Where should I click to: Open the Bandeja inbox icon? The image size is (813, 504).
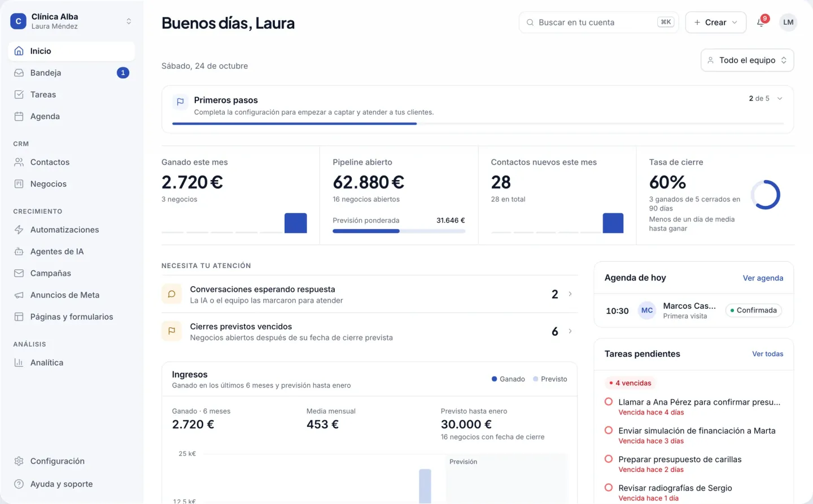coord(19,73)
